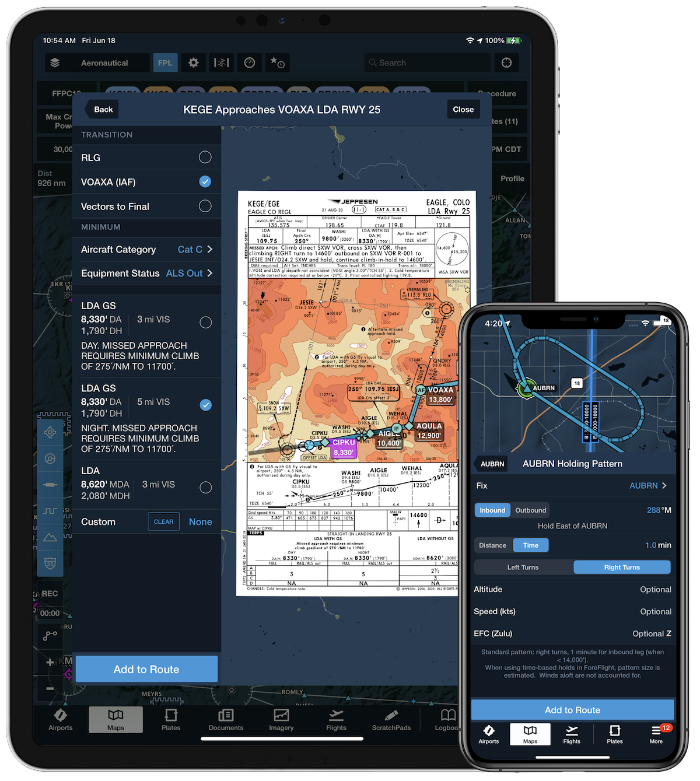The image size is (700, 781).
Task: Set the Custom minimum None value
Action: pos(201,522)
